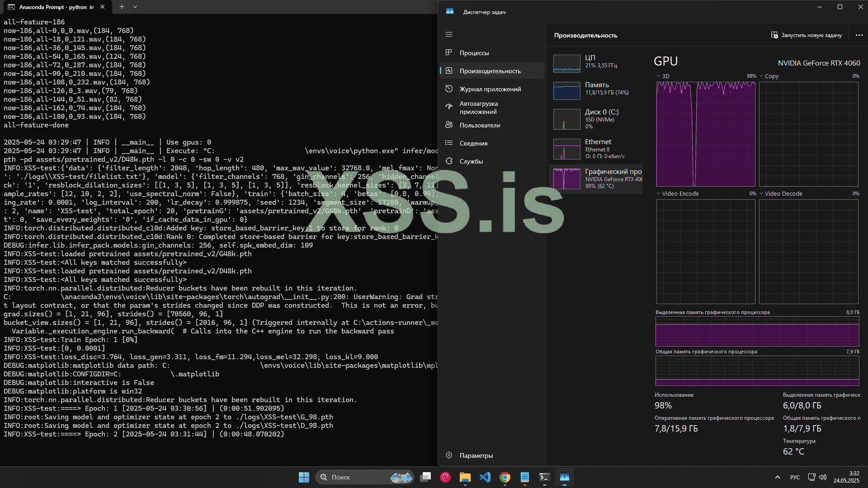The image size is (868, 488).
Task: Toggle the hamburger navigation menu in Task Manager
Action: (x=448, y=34)
